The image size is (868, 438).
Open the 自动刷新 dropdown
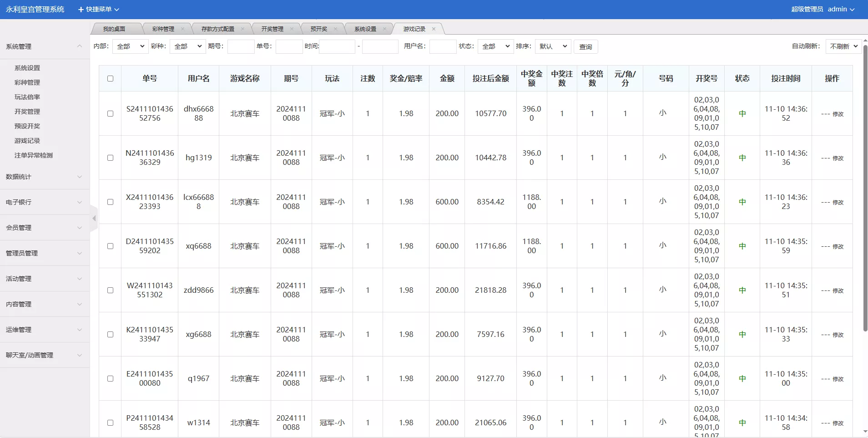842,46
